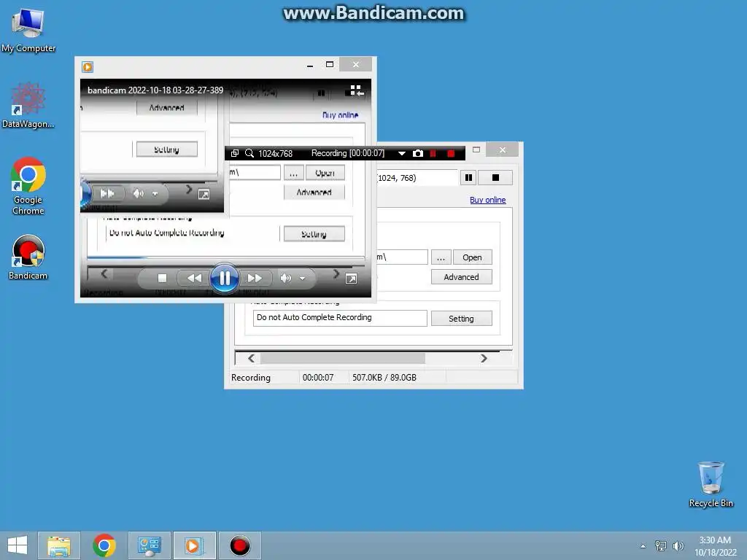Image resolution: width=747 pixels, height=560 pixels.
Task: Open the Control Panel taskbar icon
Action: (x=149, y=545)
